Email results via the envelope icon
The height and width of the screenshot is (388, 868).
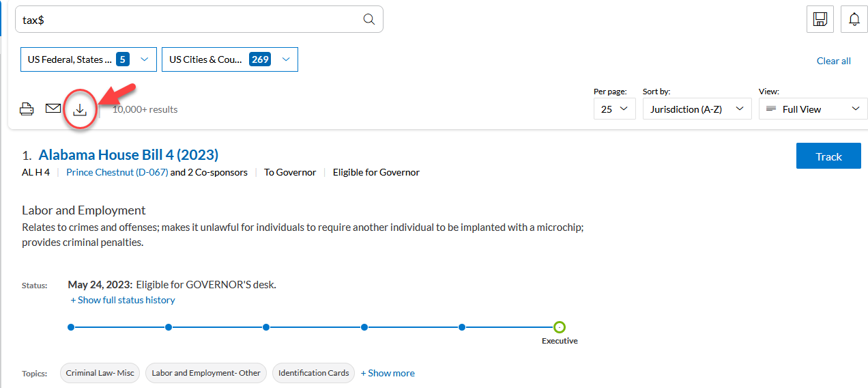point(53,109)
